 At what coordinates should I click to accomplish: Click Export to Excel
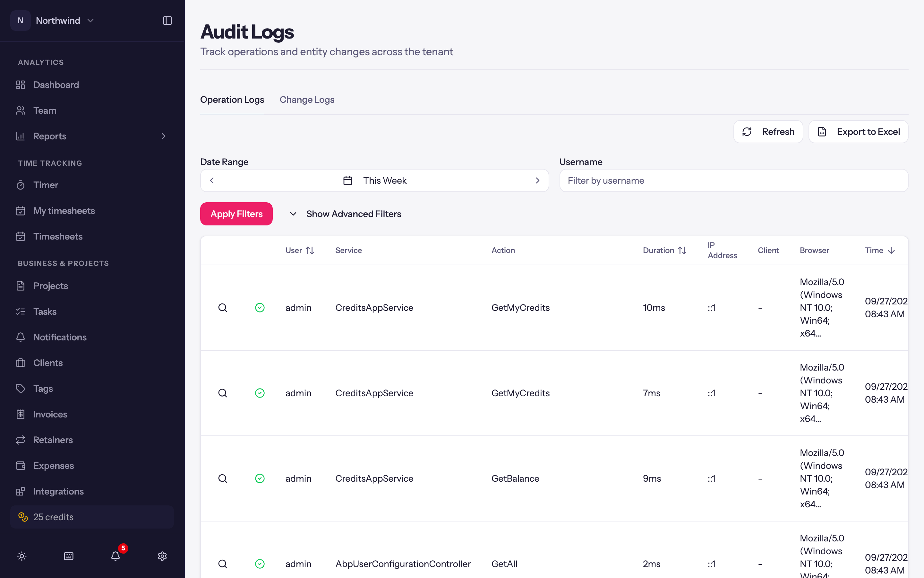click(858, 132)
